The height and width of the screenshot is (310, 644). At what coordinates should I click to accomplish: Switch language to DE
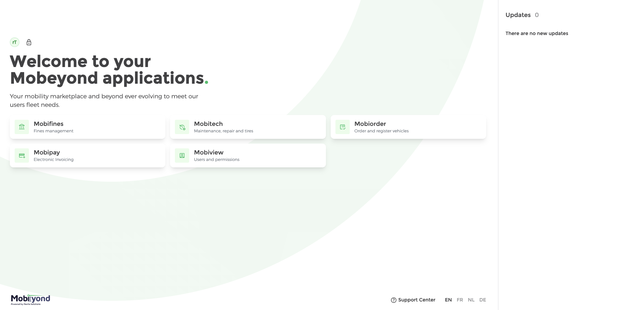coord(483,300)
